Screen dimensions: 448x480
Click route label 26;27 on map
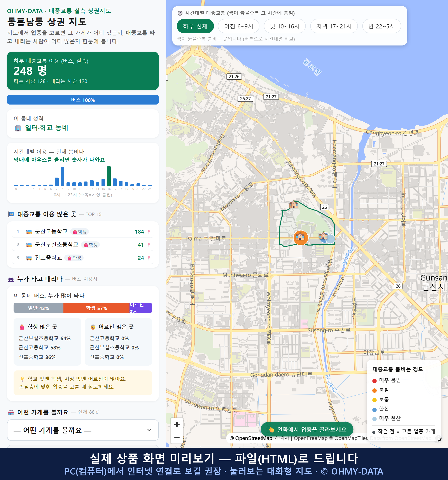click(245, 98)
